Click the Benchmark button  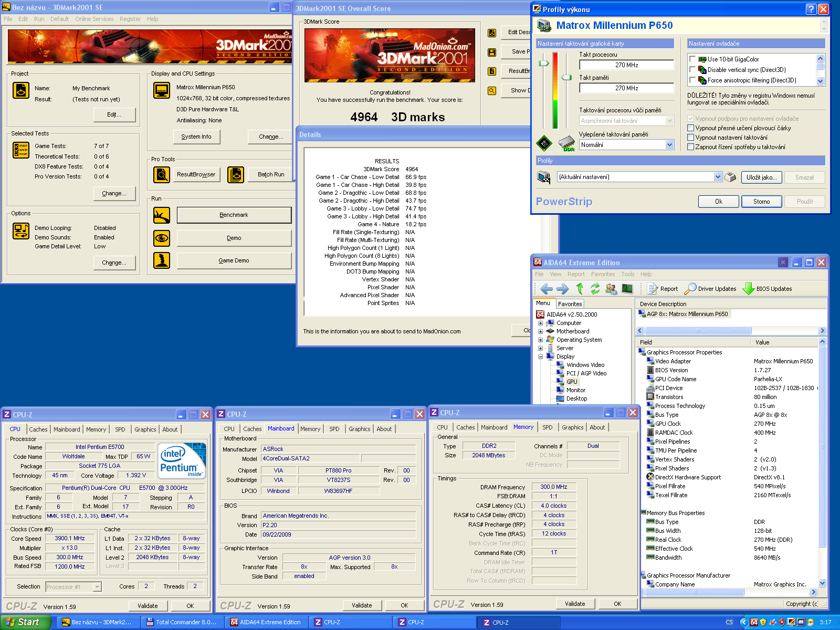point(234,215)
